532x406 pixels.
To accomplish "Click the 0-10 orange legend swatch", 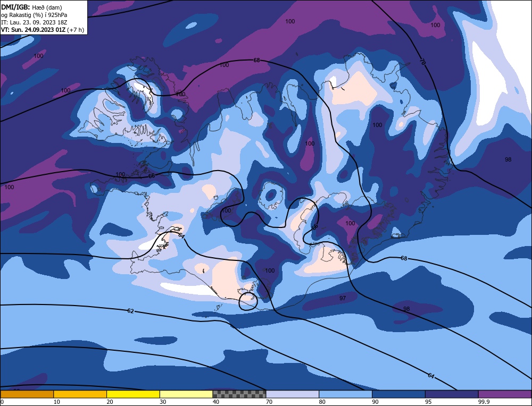I will click(27, 394).
